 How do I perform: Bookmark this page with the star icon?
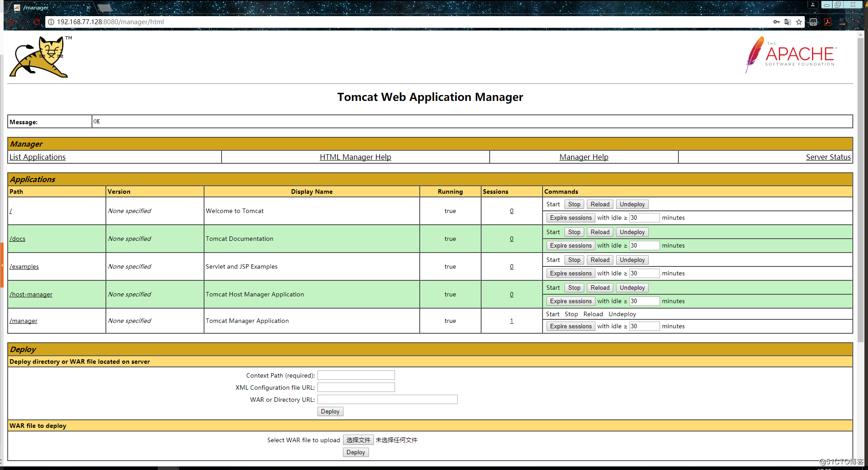(799, 22)
